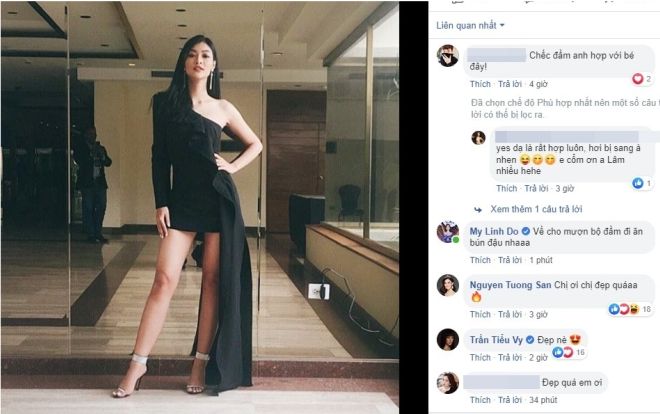Click the '4 giờ' timestamp on first comment

[x=538, y=84]
